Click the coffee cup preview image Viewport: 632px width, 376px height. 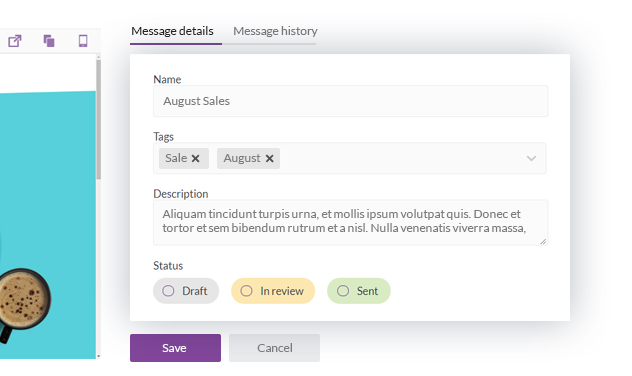coord(24,300)
